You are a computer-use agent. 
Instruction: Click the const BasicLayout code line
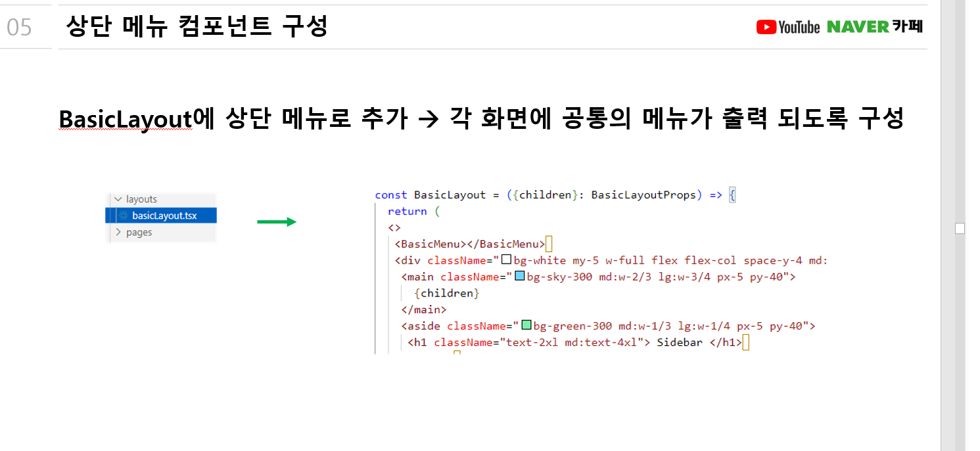tap(555, 195)
